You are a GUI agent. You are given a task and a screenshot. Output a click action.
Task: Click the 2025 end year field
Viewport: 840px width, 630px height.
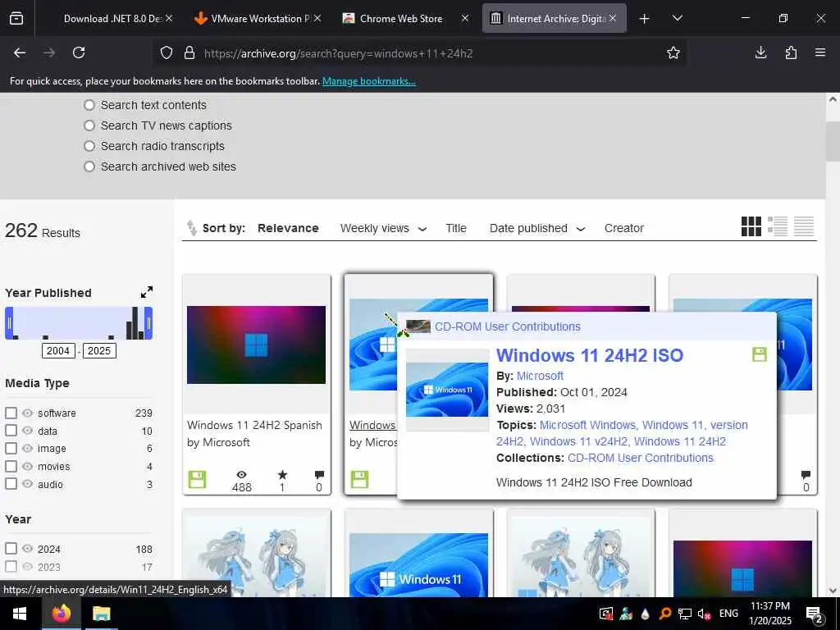coord(99,351)
